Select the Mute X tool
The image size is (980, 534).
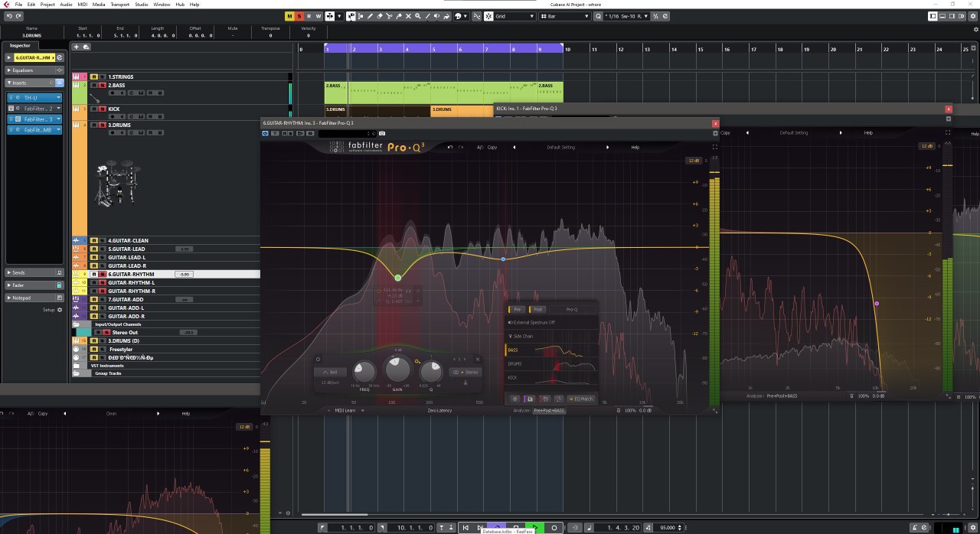[x=408, y=16]
